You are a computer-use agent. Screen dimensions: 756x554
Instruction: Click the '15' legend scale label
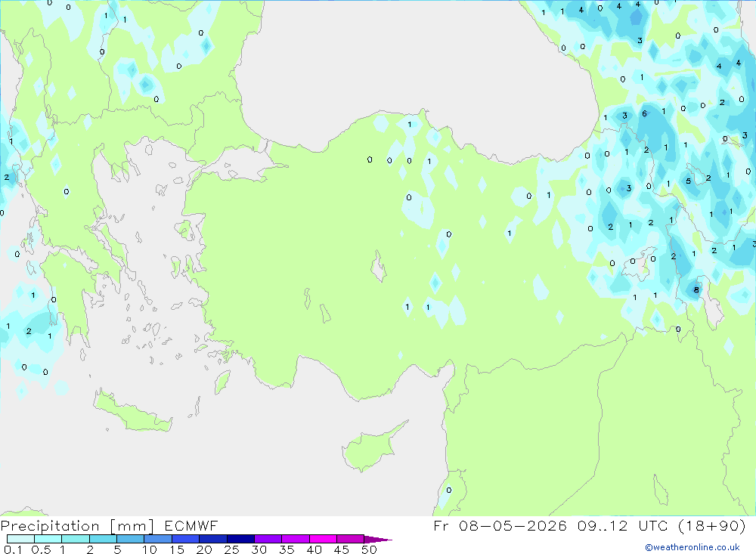177,549
